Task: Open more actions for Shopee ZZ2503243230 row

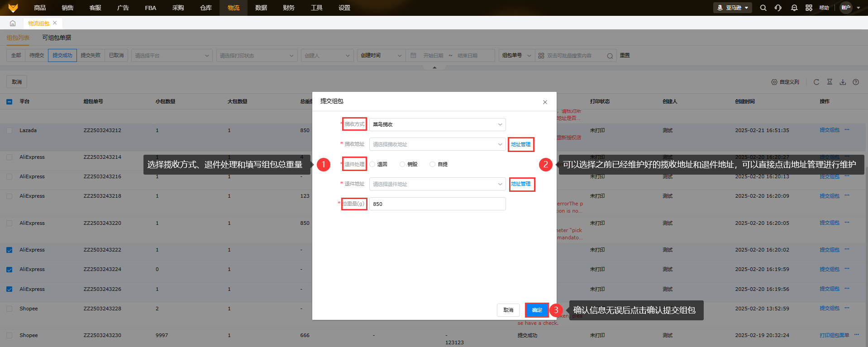Action: [856, 335]
